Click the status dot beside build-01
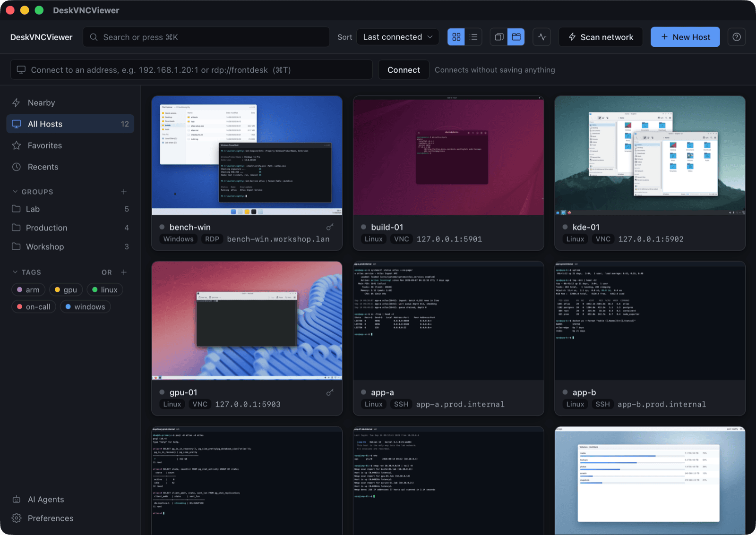The image size is (756, 535). coord(363,227)
